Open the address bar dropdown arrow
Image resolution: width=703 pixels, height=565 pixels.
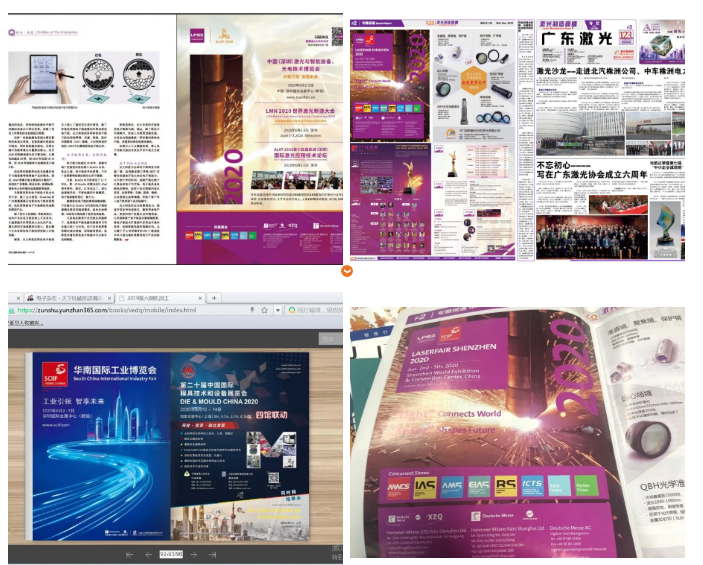tap(278, 310)
